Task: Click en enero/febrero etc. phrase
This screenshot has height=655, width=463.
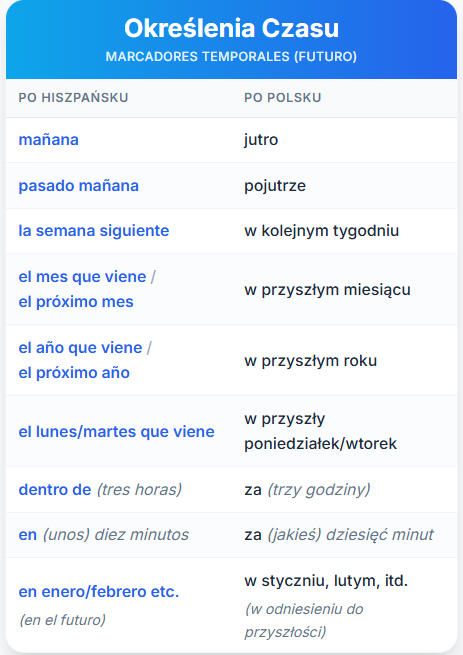Action: tap(99, 592)
